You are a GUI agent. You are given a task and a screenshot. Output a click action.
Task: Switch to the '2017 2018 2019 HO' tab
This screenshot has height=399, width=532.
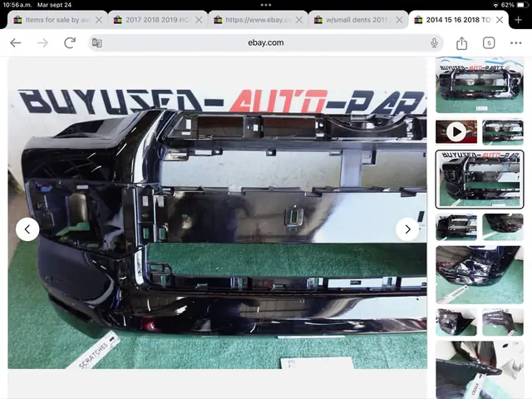pyautogui.click(x=157, y=20)
